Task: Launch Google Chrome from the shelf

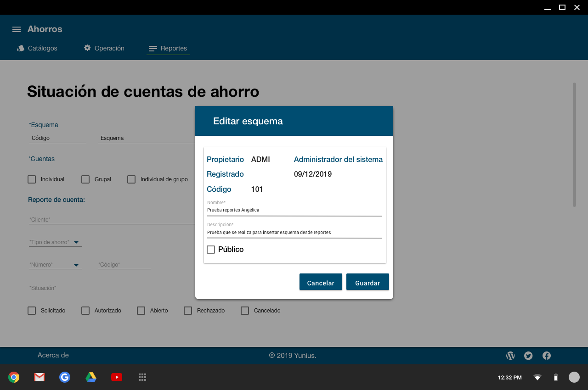Action: [14, 377]
